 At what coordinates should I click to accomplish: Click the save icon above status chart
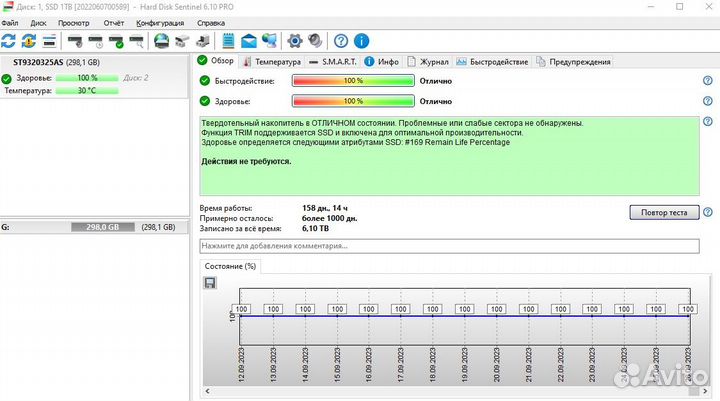click(x=210, y=283)
